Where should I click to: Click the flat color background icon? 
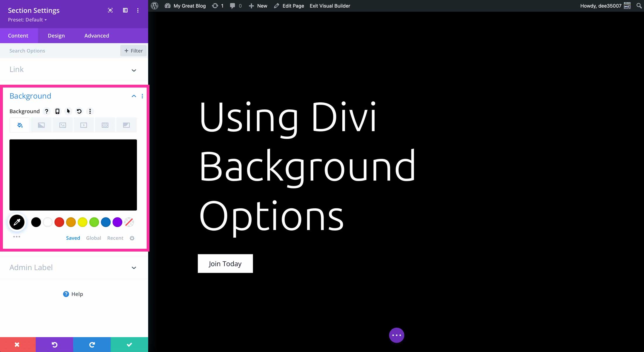tap(20, 125)
